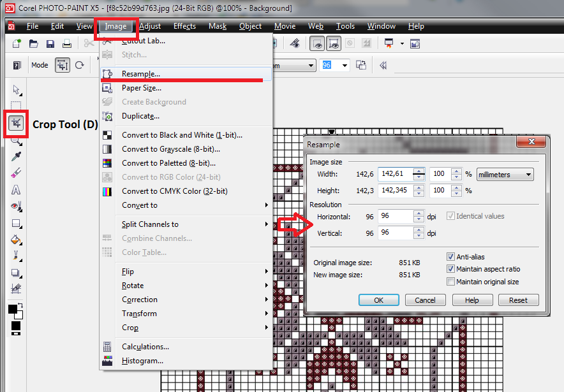The height and width of the screenshot is (392, 564).
Task: Expand the Convert to submenu
Action: (x=185, y=205)
